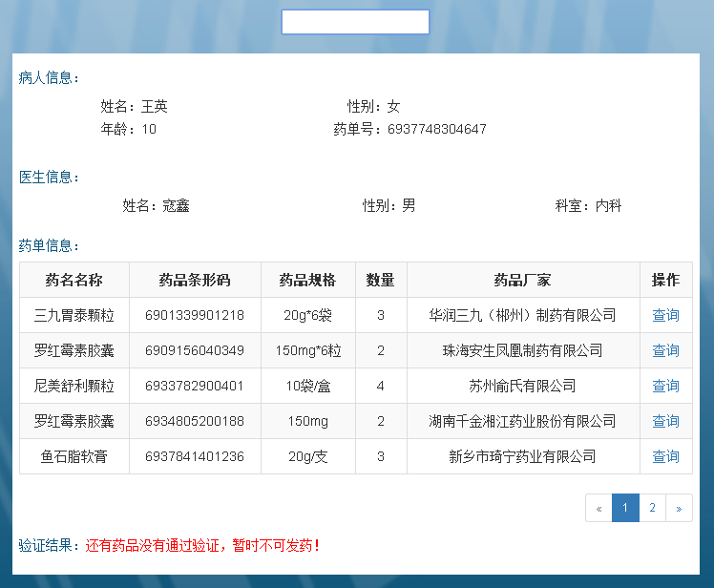Viewport: 714px width, 588px height.
Task: Select the 三九胃泰颗粒 drug name cell
Action: pos(74,315)
